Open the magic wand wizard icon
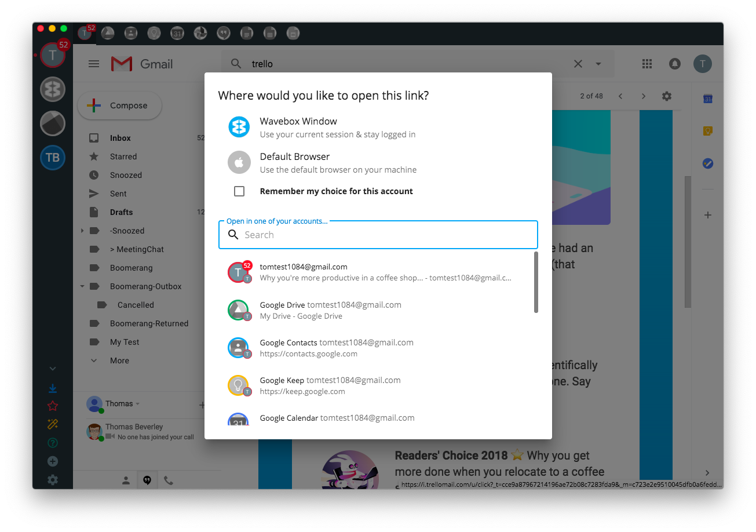The image size is (756, 532). pyautogui.click(x=53, y=424)
